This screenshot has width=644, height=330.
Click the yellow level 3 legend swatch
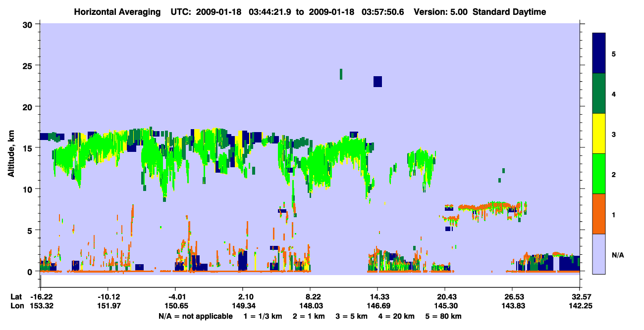coord(599,134)
